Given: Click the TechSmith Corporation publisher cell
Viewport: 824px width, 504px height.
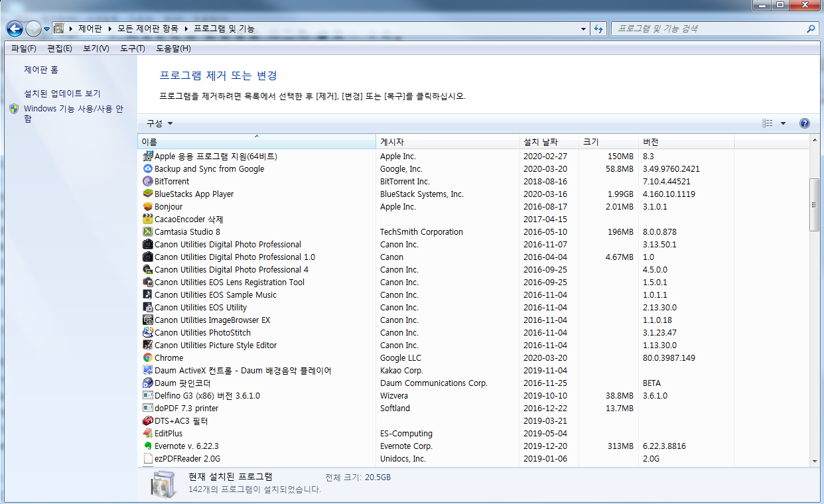Looking at the screenshot, I should 421,232.
